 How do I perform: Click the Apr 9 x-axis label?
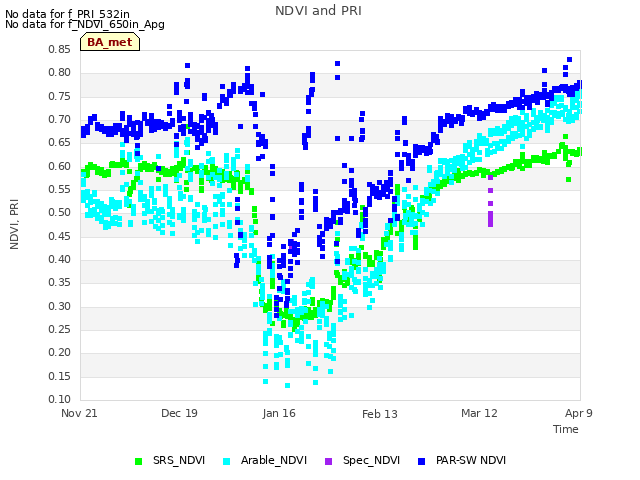click(579, 413)
